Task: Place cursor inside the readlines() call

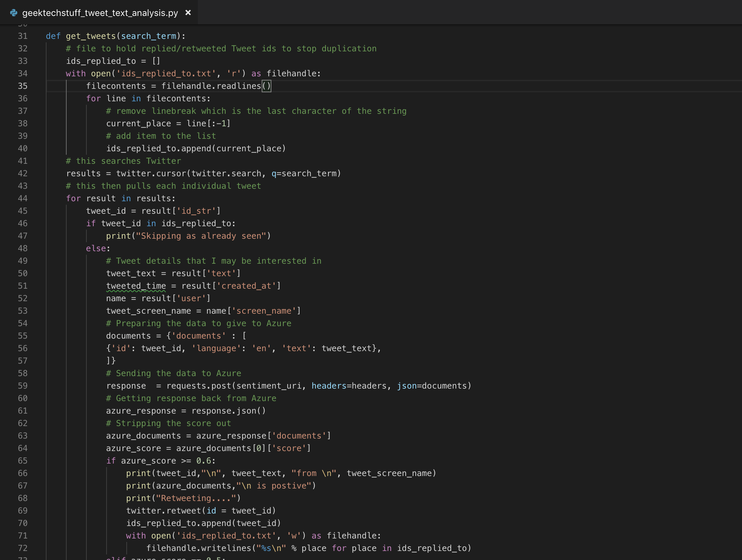Action: click(x=266, y=86)
